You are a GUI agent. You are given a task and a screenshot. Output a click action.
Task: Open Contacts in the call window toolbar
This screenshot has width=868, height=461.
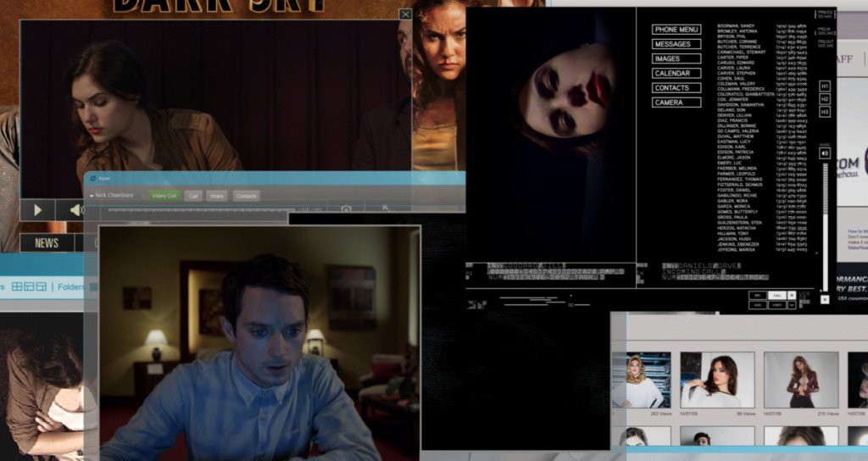[x=246, y=196]
